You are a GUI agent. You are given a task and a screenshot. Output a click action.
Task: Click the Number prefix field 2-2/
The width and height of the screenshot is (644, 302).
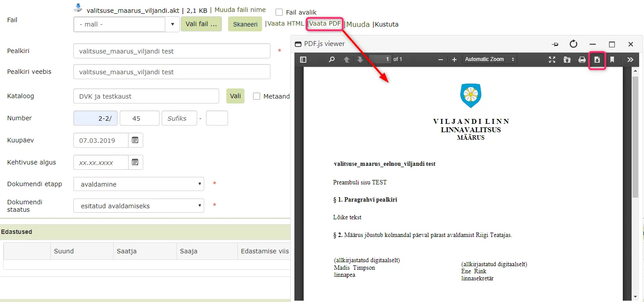pyautogui.click(x=95, y=118)
